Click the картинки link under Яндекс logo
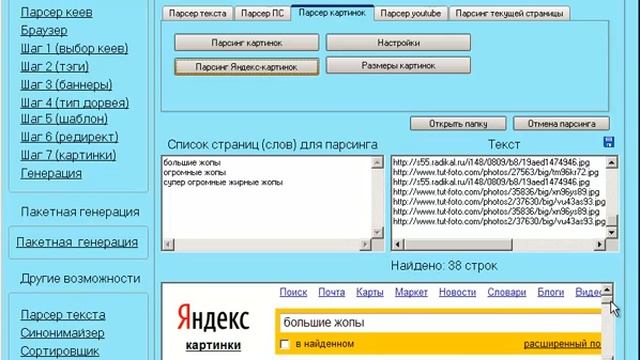 point(213,345)
